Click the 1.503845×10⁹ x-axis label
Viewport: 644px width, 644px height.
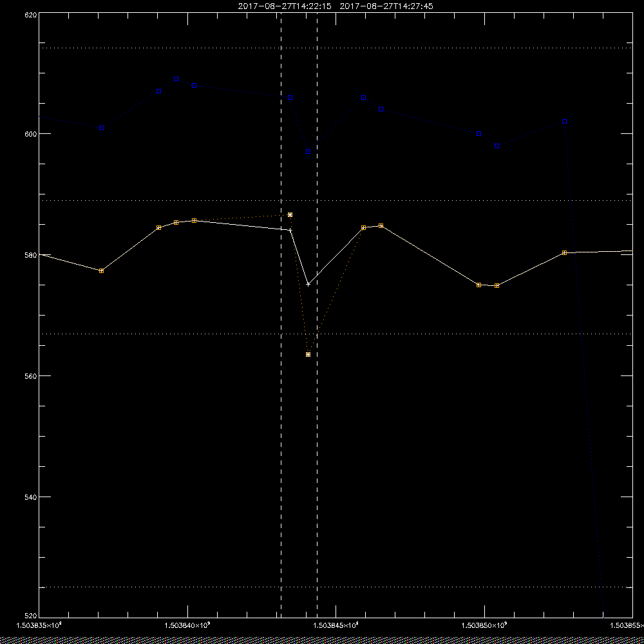tap(336, 625)
